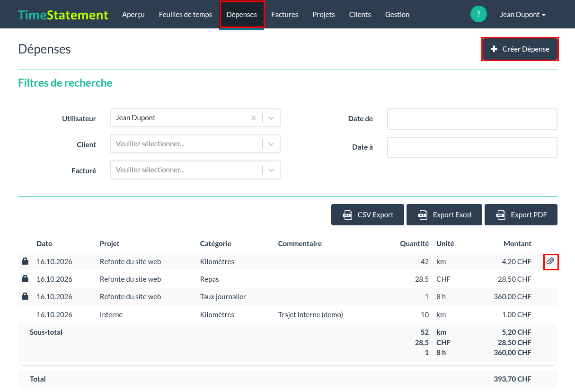Open Feuilles de temps in navigation
Screen dimensions: 575x392
pos(186,14)
